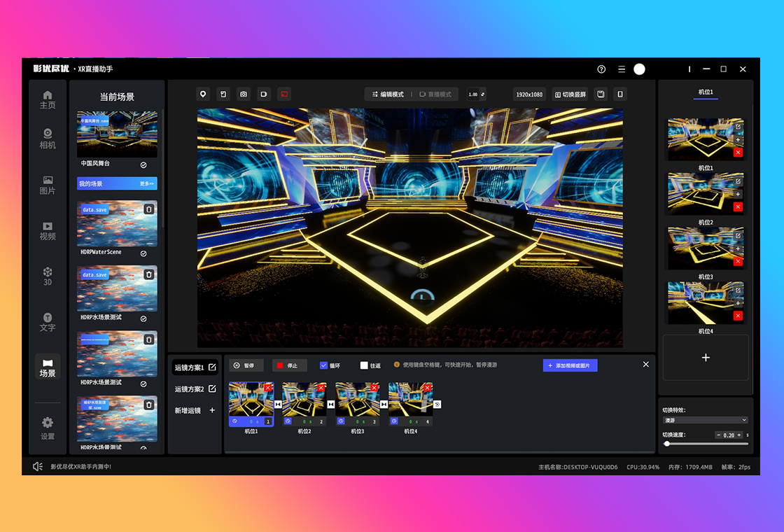
Task: Switch to 直播模式 live mode
Action: pos(435,94)
